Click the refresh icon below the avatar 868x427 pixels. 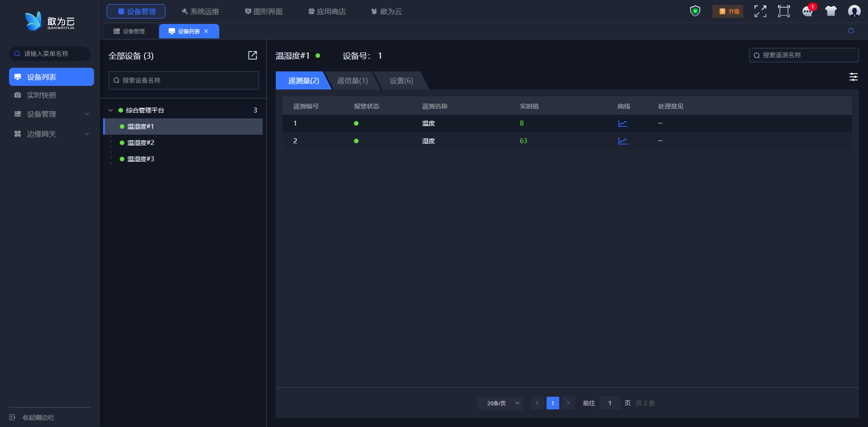(851, 31)
